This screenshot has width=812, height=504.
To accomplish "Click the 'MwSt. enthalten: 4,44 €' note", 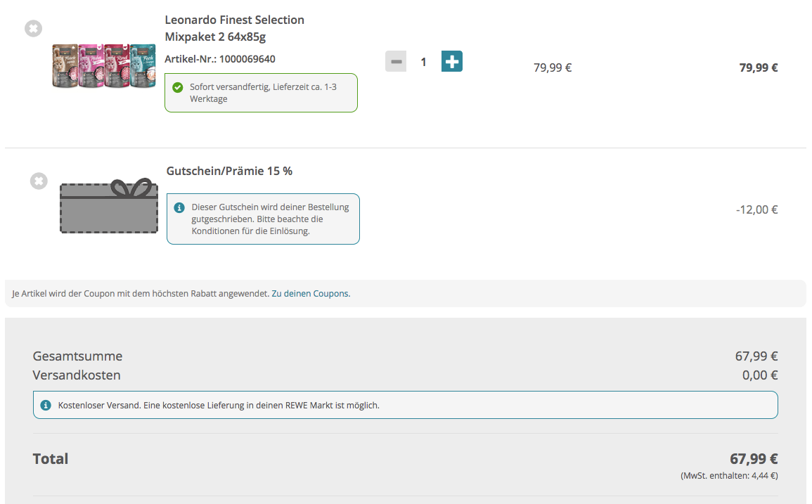I will (729, 475).
